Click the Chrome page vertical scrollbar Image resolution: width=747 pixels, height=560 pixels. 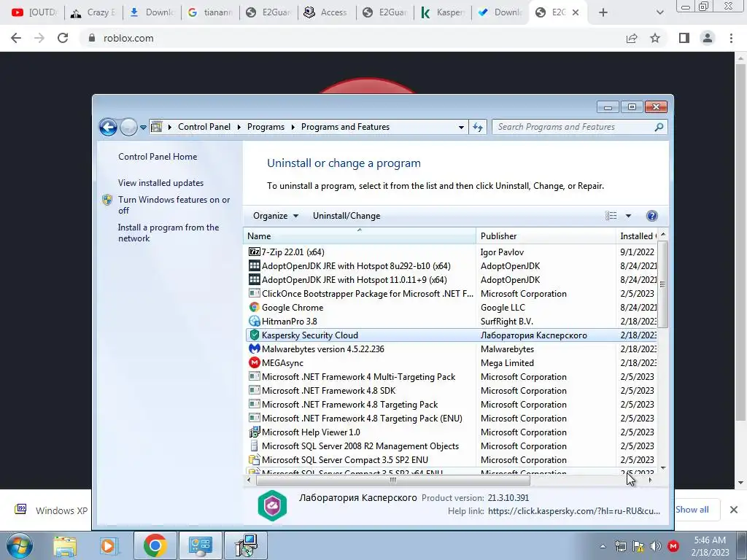coord(740,243)
